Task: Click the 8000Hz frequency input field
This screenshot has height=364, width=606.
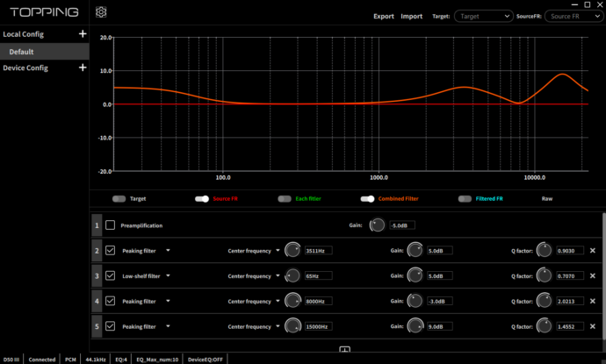Action: [318, 301]
